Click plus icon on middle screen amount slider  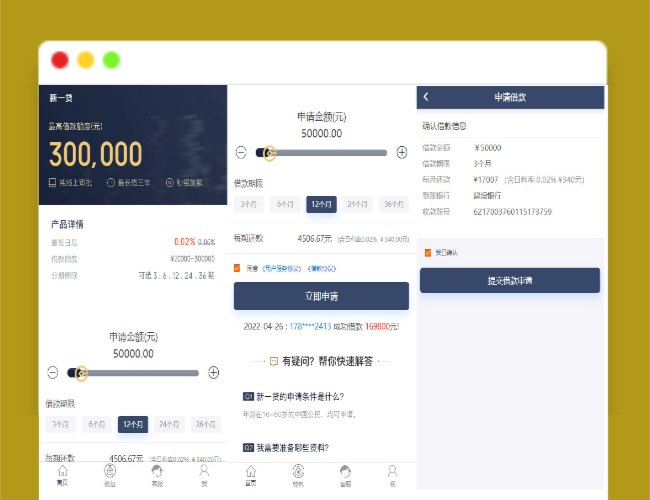[402, 152]
